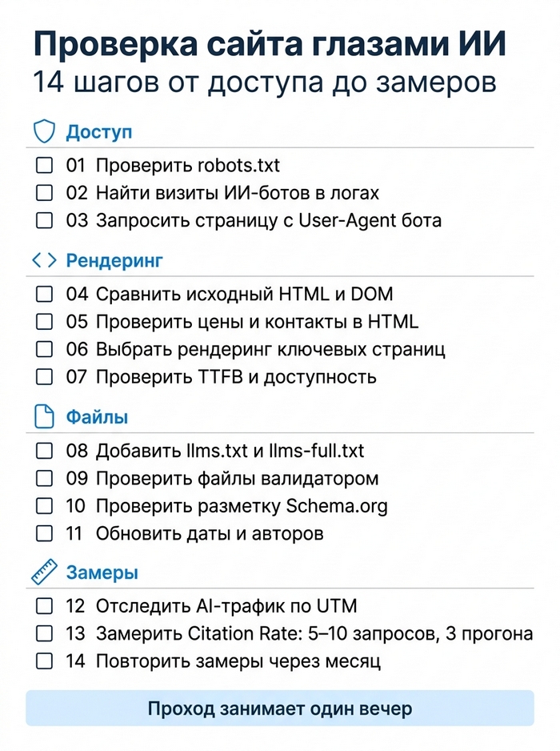This screenshot has width=560, height=751.
Task: Tick checkbox 02 Найти визиты ИИ-ботов в логах
Action: (45, 193)
